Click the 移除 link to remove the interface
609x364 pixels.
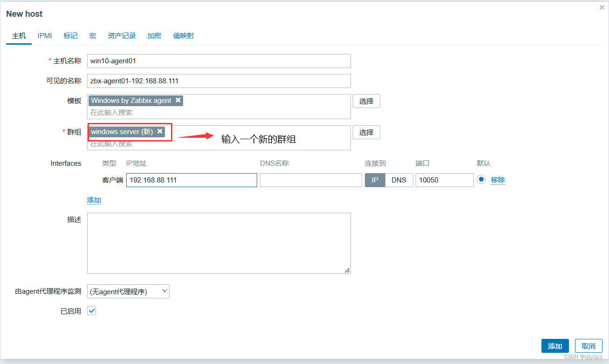[x=498, y=180]
